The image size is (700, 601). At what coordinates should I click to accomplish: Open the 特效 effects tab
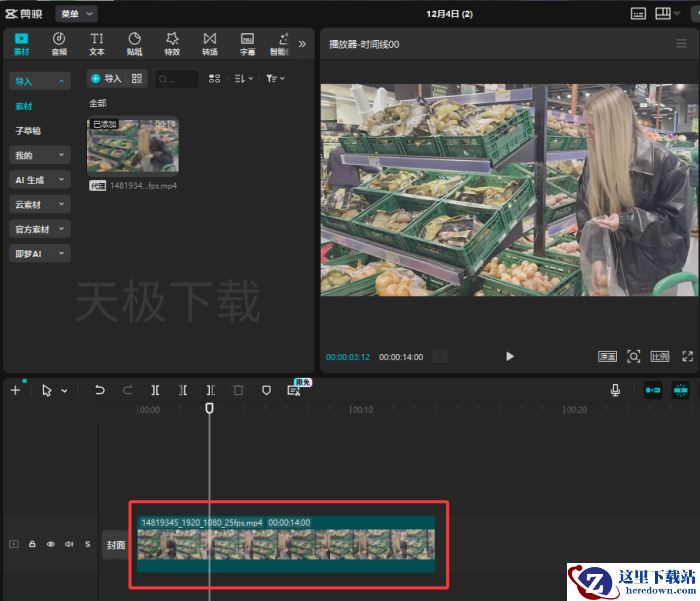click(172, 44)
